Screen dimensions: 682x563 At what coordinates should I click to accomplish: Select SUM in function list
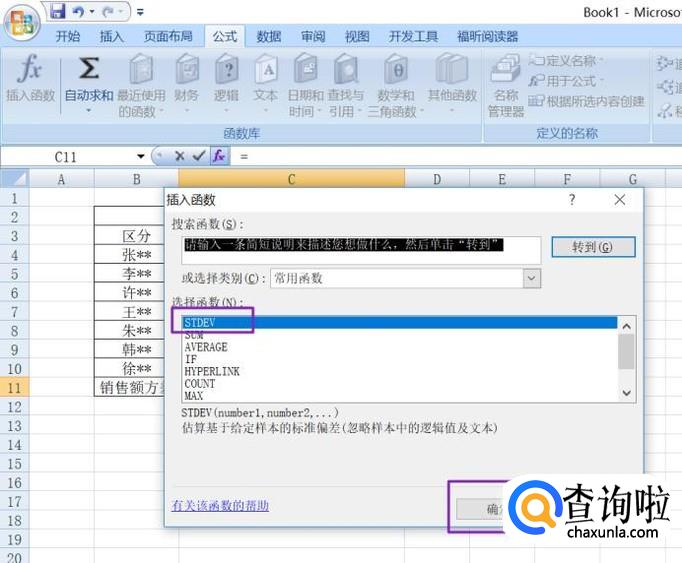[x=399, y=335]
